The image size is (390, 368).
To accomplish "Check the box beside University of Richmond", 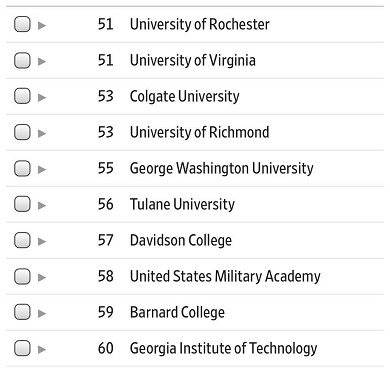I will [22, 132].
